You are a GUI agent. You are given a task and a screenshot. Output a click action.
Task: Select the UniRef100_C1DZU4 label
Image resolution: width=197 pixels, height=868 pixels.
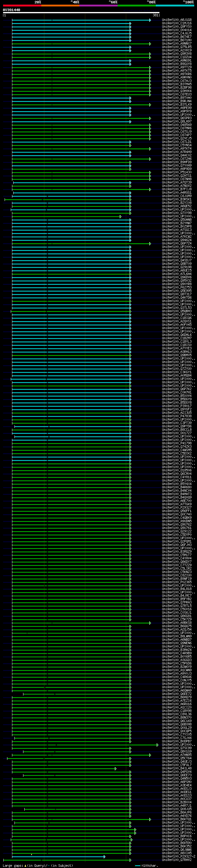(177, 57)
